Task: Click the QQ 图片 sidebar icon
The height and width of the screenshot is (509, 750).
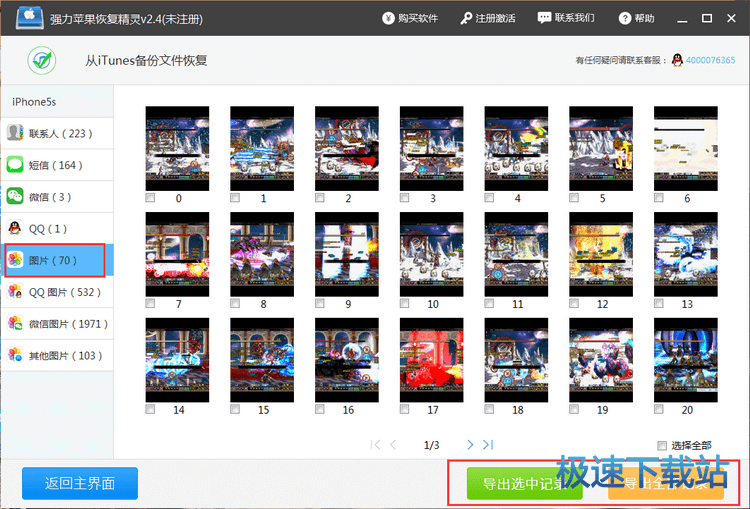Action: pyautogui.click(x=15, y=292)
